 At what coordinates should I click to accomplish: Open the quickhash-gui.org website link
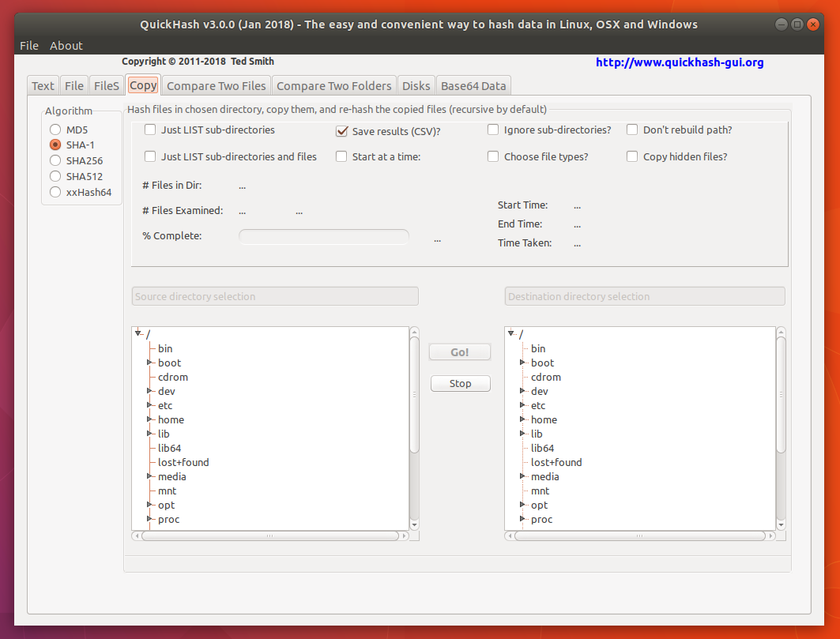[x=679, y=62]
